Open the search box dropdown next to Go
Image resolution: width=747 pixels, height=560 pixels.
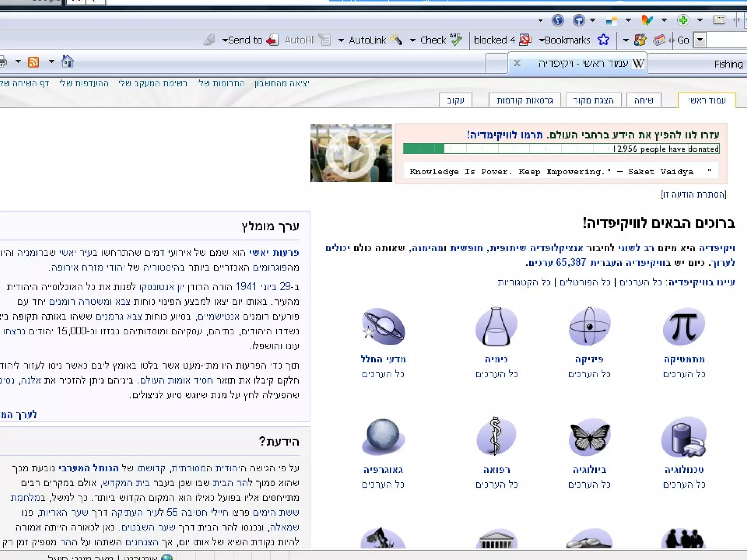tap(700, 40)
